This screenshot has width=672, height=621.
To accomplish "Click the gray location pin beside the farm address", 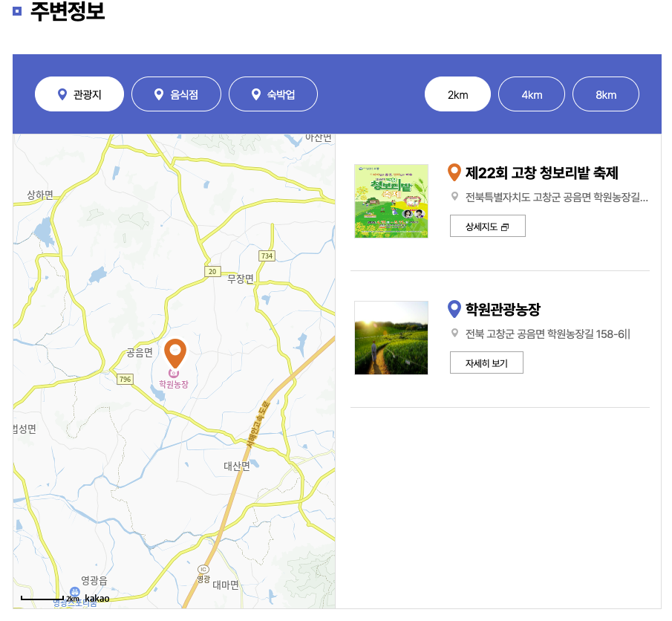I will point(454,334).
